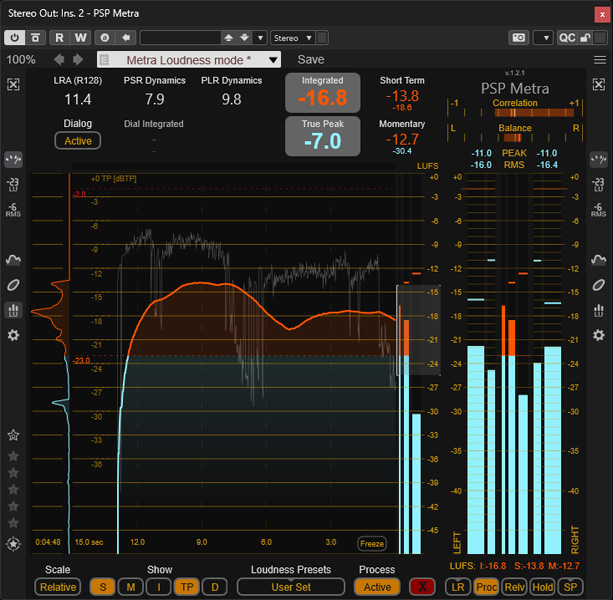Select right -6 RMS scale icon
Screen dimensions: 613x600
599,210
